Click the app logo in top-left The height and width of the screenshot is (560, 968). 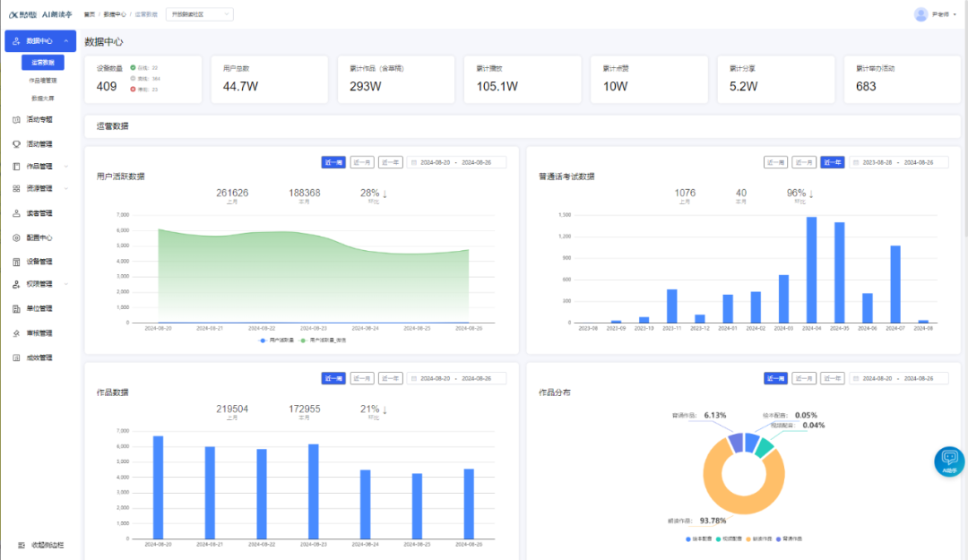tap(40, 14)
